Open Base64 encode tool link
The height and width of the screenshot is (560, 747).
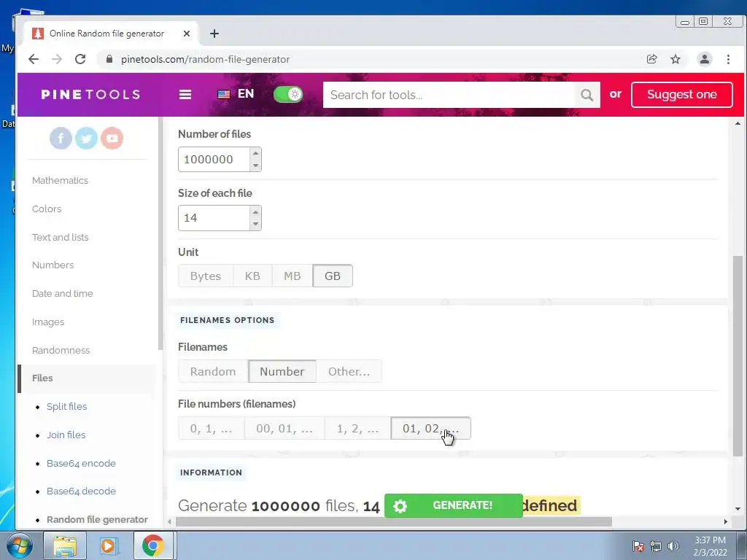81,463
